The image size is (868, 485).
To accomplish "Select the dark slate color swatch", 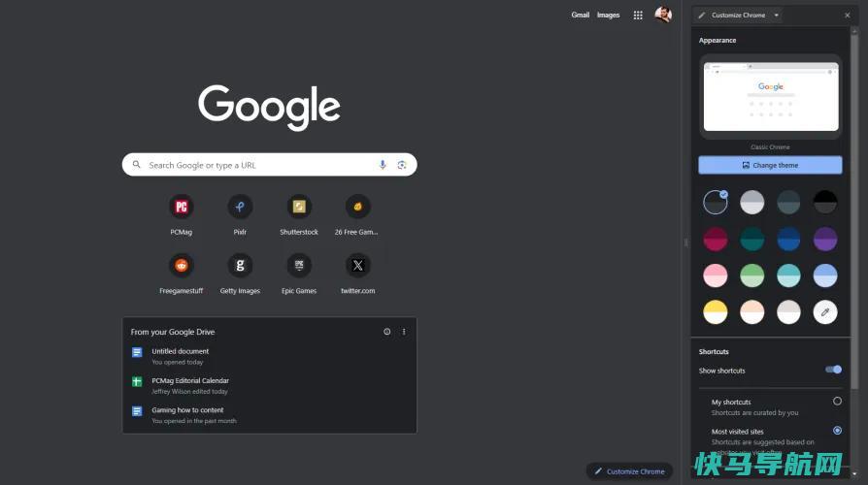I will pos(788,203).
